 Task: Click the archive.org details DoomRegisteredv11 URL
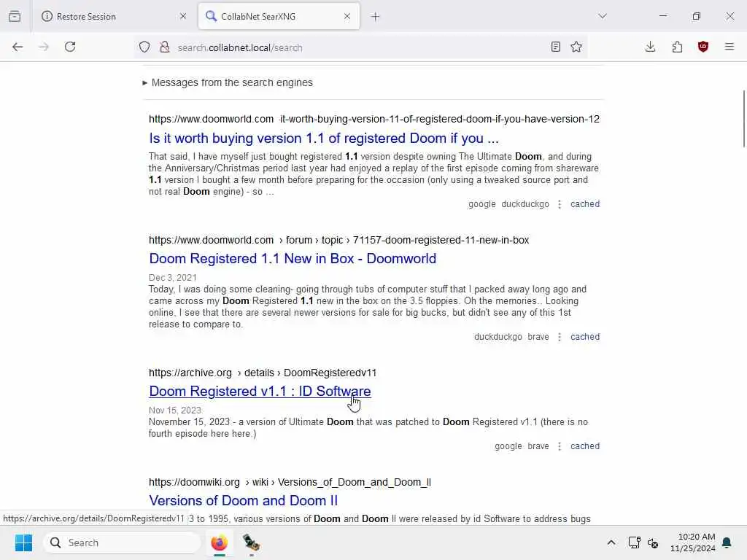tap(263, 373)
